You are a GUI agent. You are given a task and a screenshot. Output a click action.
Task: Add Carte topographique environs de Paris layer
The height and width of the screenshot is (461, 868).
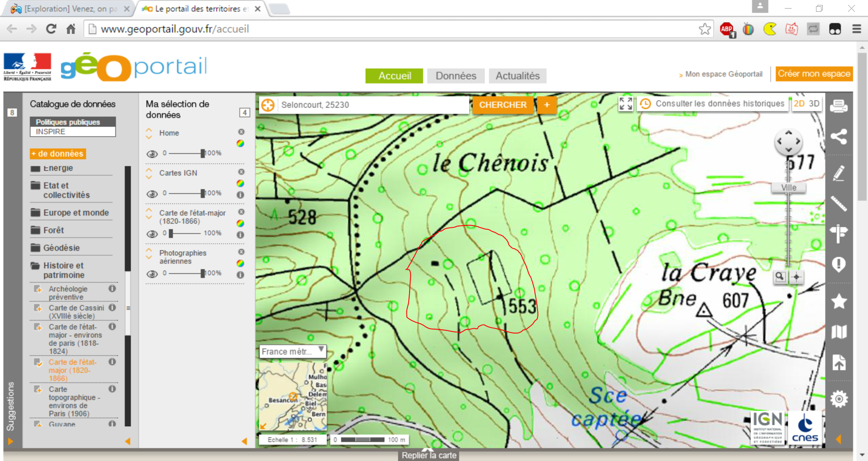pyautogui.click(x=38, y=390)
